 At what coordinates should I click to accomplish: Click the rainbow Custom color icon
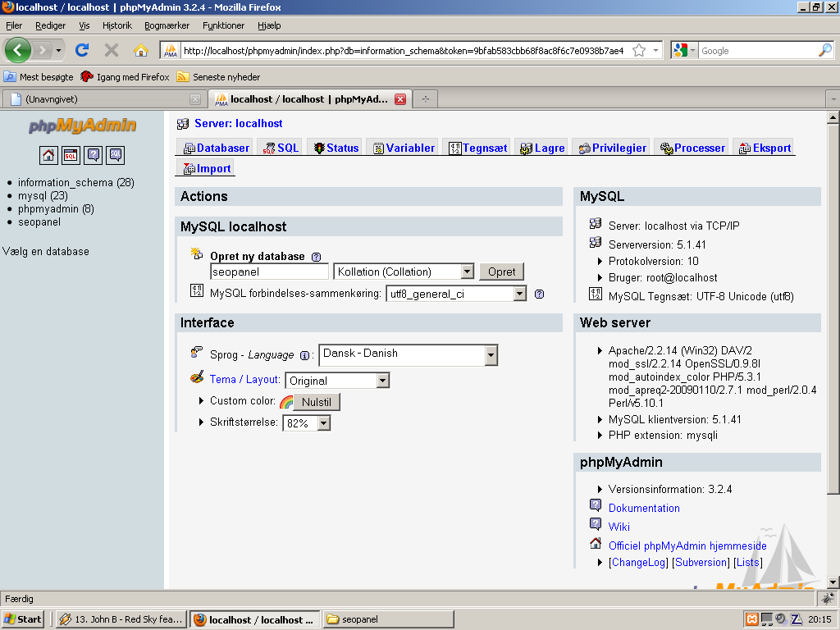tap(286, 402)
